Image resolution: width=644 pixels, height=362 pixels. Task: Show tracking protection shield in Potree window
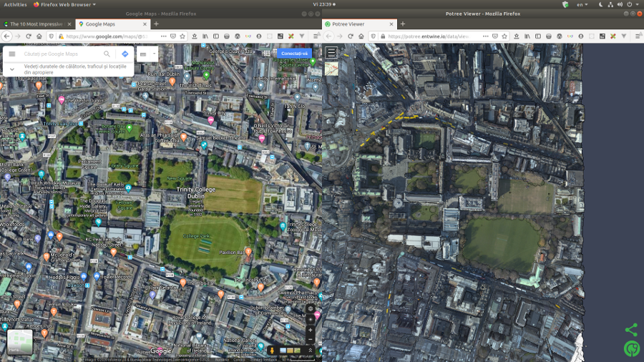[x=373, y=36]
